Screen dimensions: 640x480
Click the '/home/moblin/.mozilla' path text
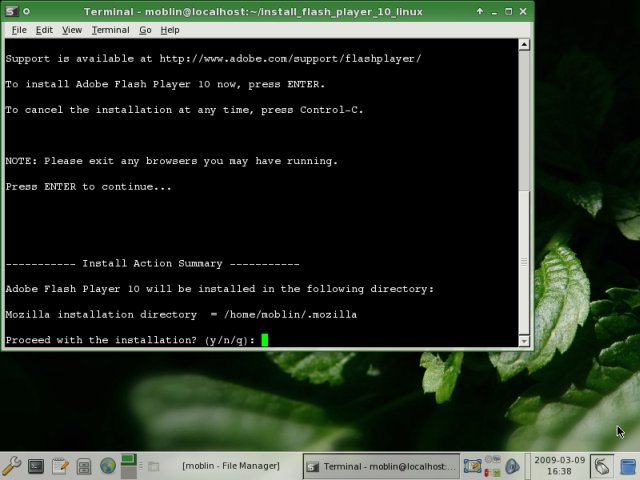290,314
